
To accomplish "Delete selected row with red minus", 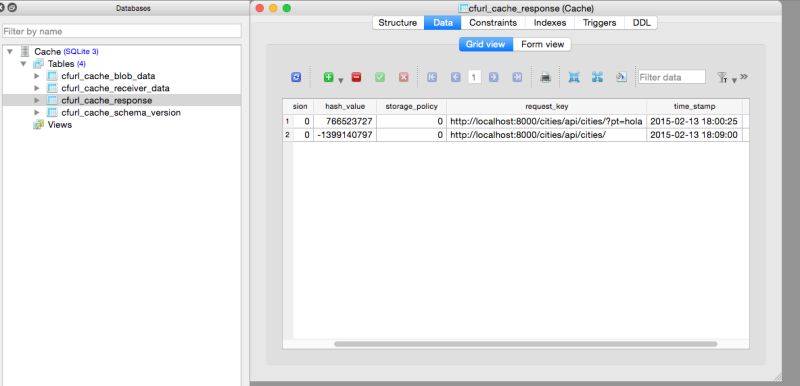I will [x=356, y=77].
